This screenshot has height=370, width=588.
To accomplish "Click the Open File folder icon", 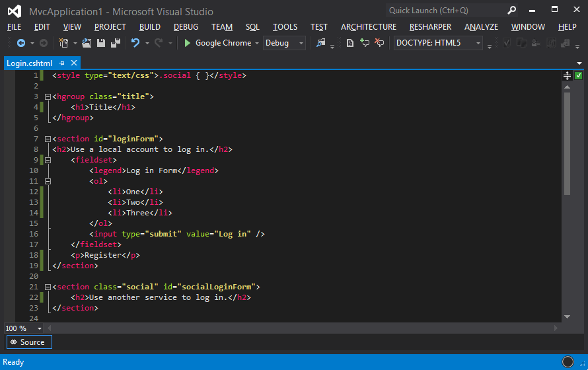I will click(87, 43).
